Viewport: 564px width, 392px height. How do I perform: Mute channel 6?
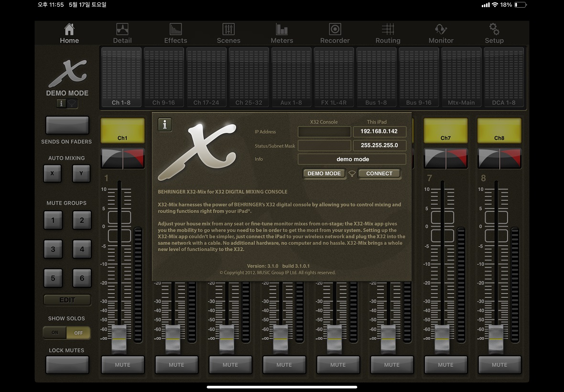(392, 365)
